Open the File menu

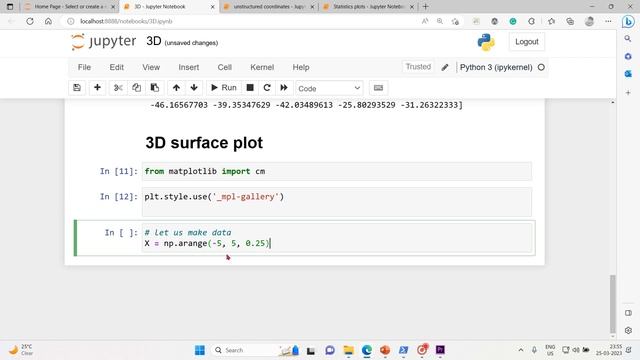tap(84, 67)
